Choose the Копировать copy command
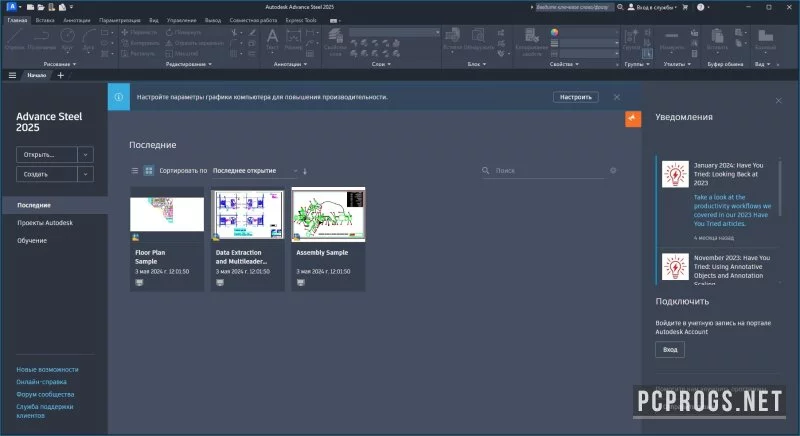Screen dimensions: 800x436 (140, 43)
